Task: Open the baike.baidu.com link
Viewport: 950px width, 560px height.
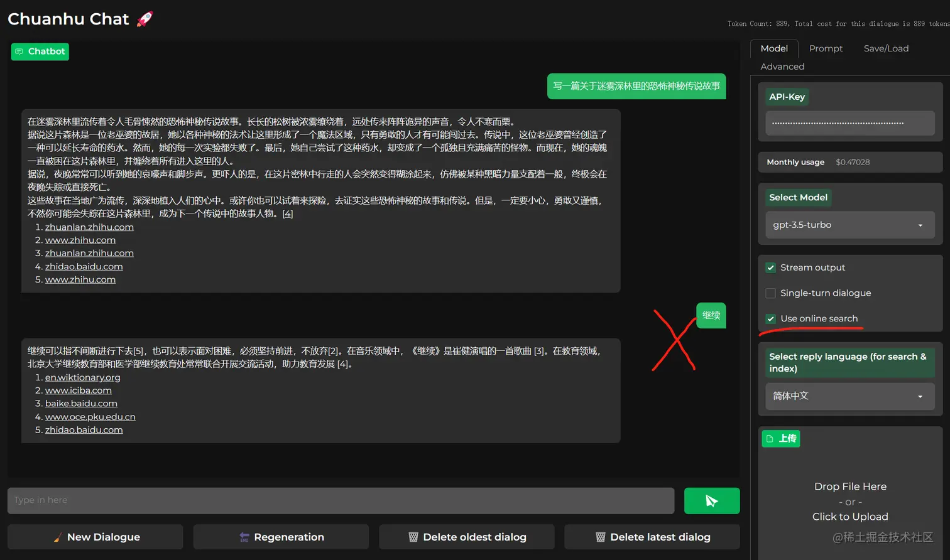Action: point(81,404)
